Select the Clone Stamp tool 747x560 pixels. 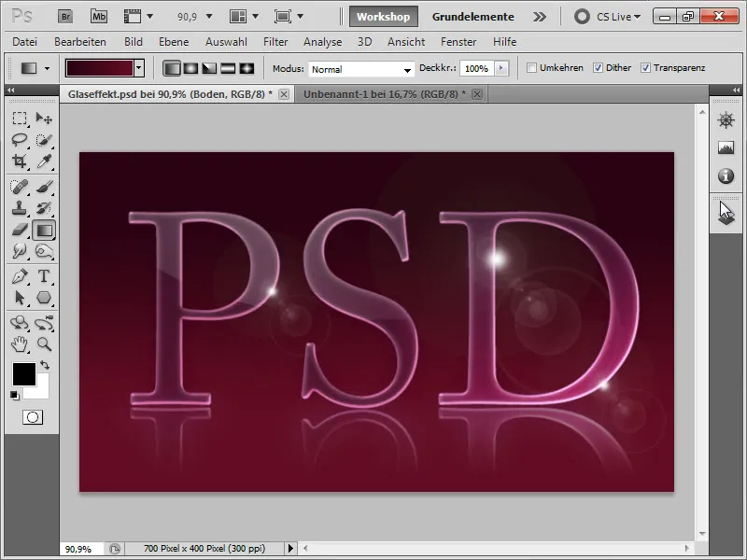20,208
